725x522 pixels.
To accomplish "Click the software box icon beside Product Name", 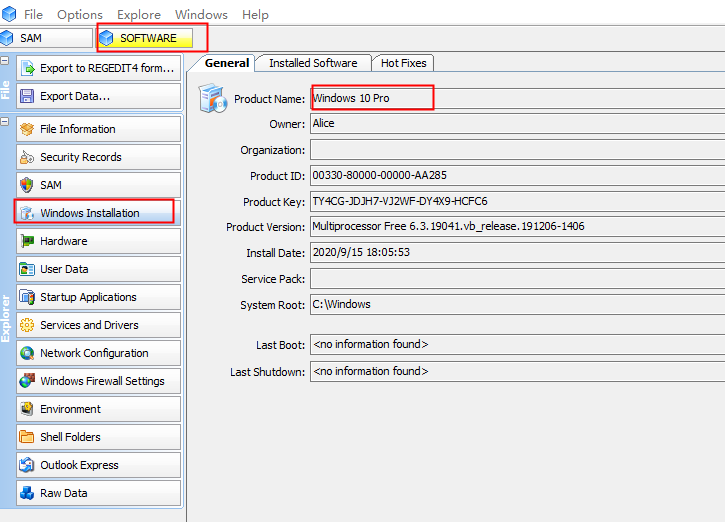I will (x=213, y=98).
